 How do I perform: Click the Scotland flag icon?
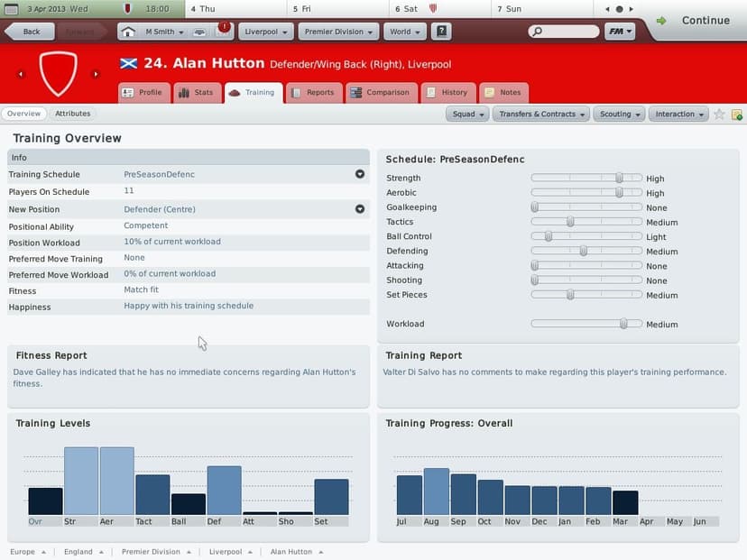pos(129,63)
